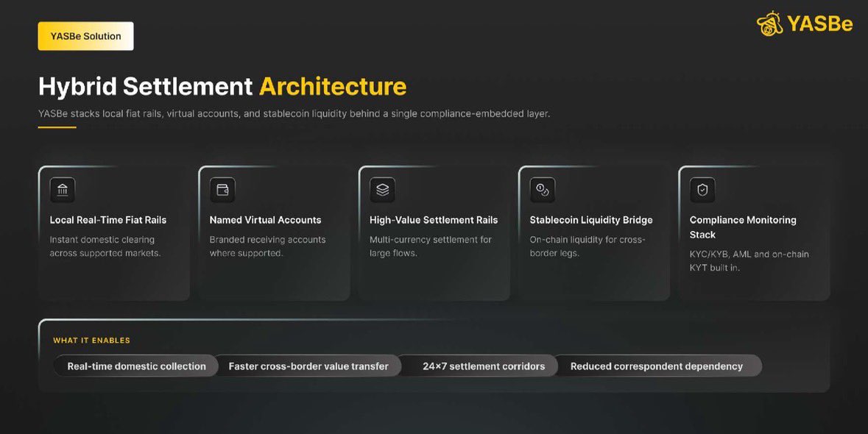
Task: Click the stacked layers icon for High-Value Settlement Rails
Action: [383, 190]
